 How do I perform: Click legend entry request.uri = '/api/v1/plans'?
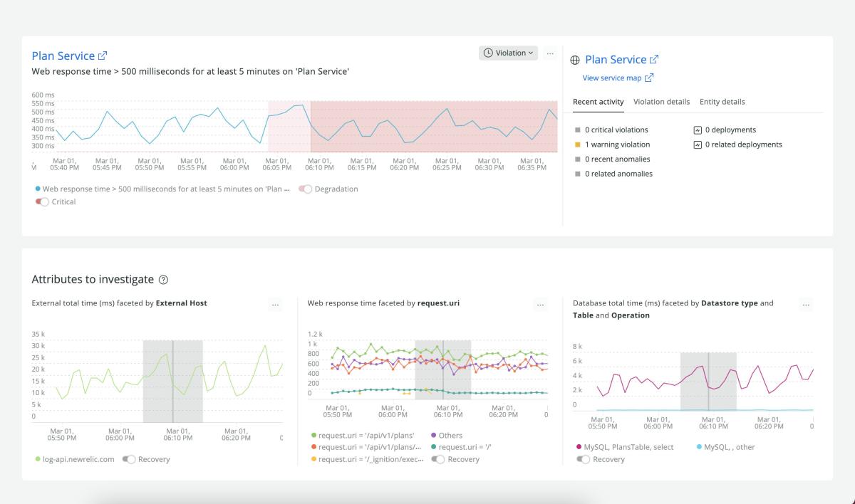tap(363, 436)
